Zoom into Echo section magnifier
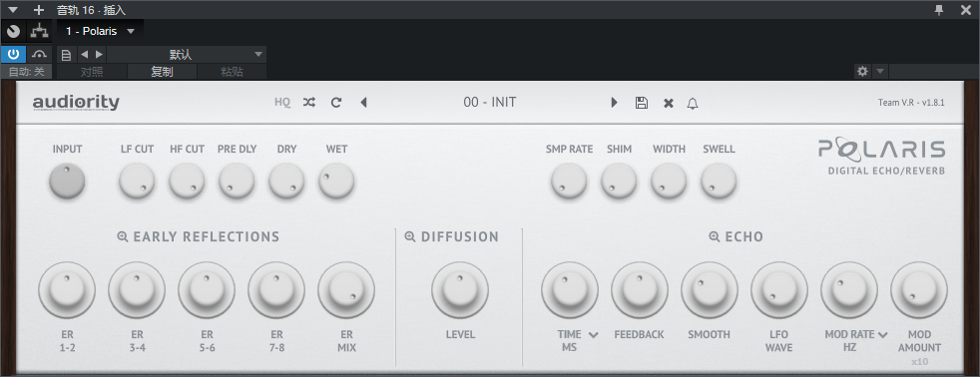 point(715,236)
